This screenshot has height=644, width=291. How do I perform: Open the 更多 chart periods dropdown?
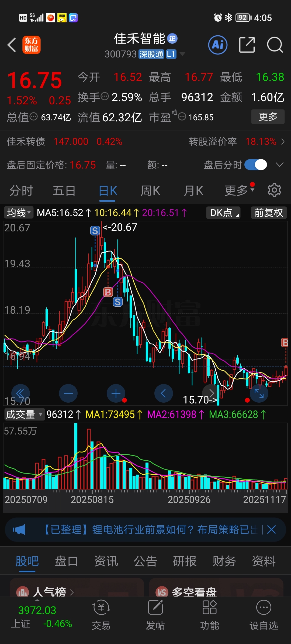point(240,190)
